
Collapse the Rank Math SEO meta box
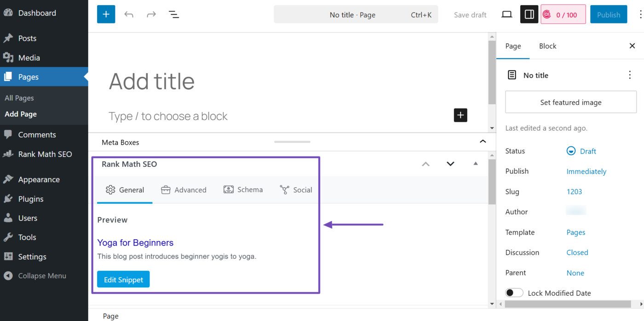[475, 163]
